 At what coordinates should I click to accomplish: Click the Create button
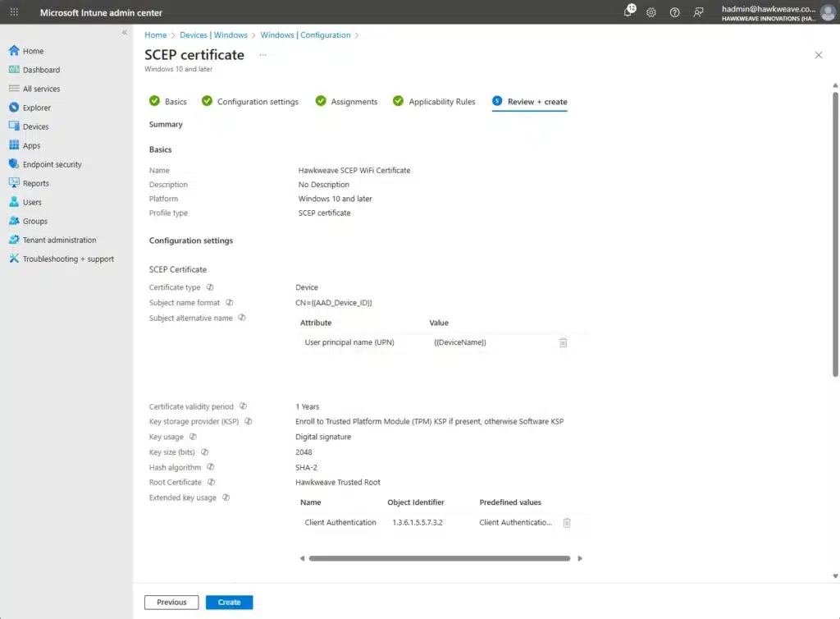pos(229,602)
